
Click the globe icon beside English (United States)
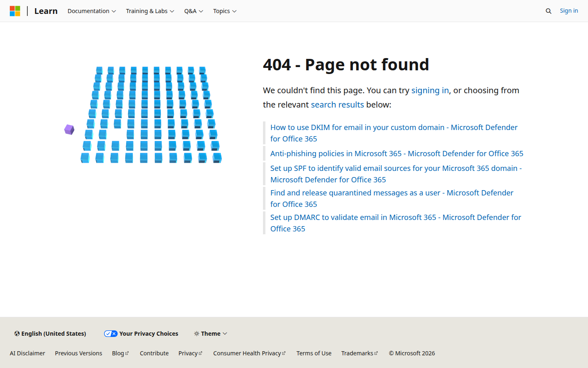coord(17,334)
